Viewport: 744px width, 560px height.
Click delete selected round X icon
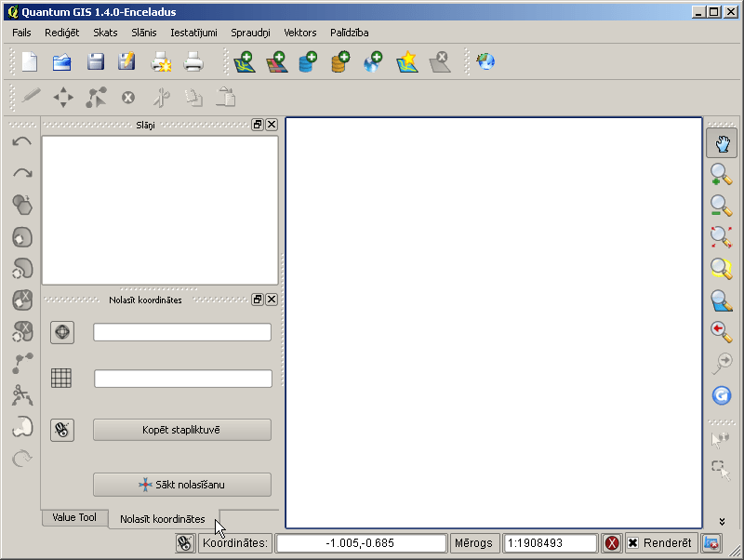coord(128,98)
